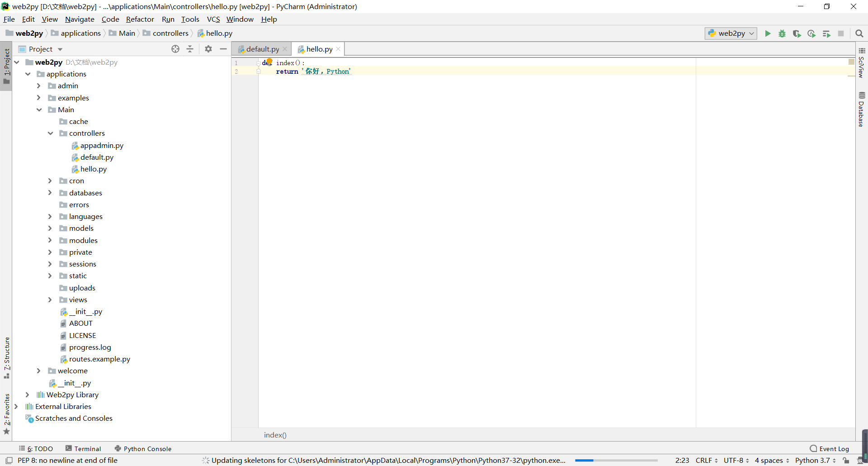This screenshot has width=868, height=466.
Task: Open the Event Log
Action: pos(829,448)
